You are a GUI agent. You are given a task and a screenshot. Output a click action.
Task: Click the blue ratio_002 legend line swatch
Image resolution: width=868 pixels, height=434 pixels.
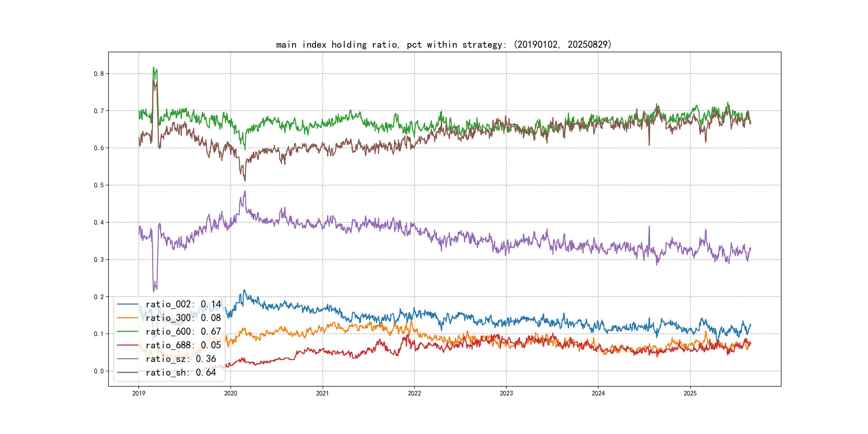pos(127,304)
